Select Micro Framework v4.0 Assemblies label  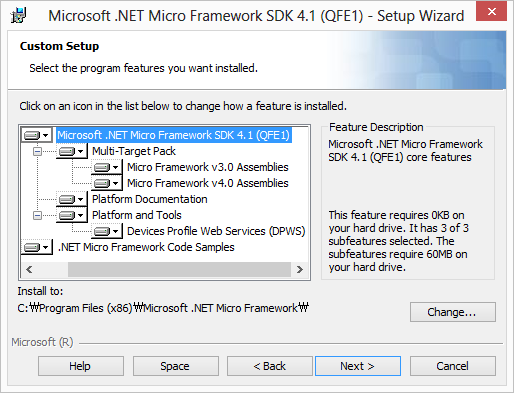coord(208,183)
